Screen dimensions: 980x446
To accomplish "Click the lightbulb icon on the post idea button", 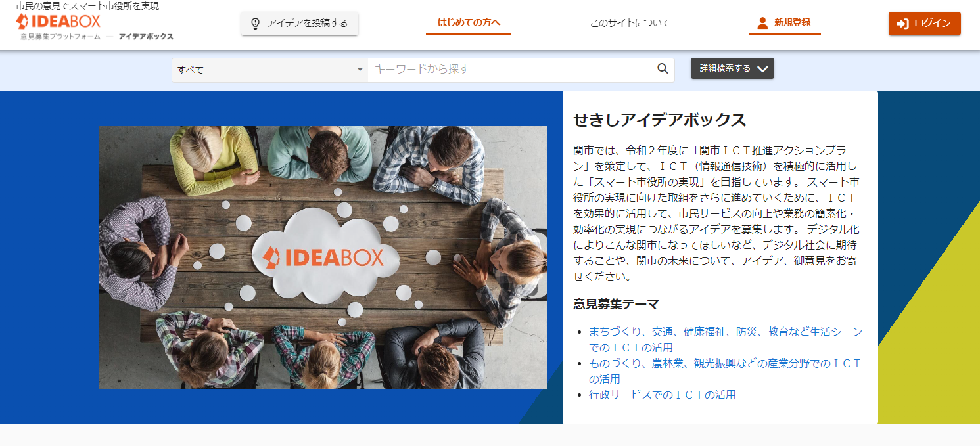I will click(x=256, y=24).
